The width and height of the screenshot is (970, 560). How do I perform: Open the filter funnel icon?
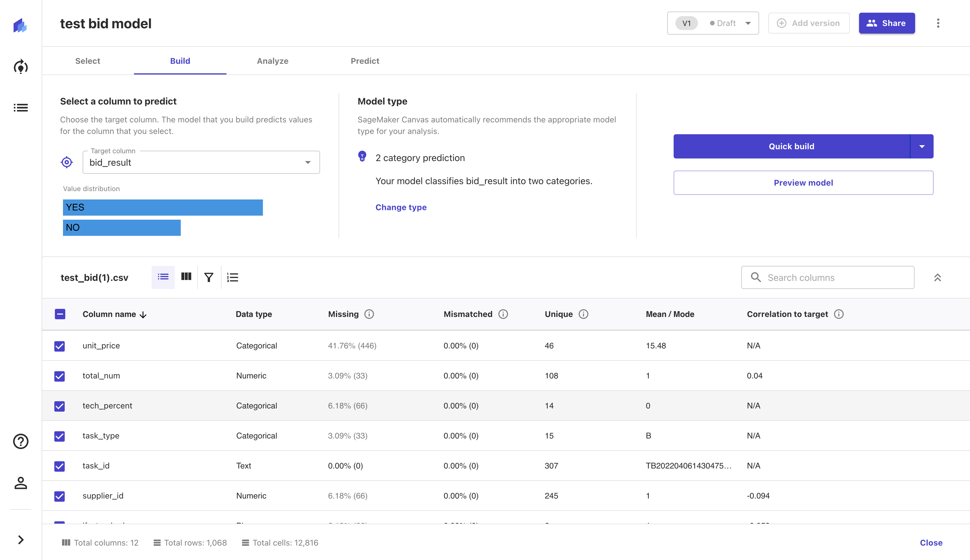(209, 277)
